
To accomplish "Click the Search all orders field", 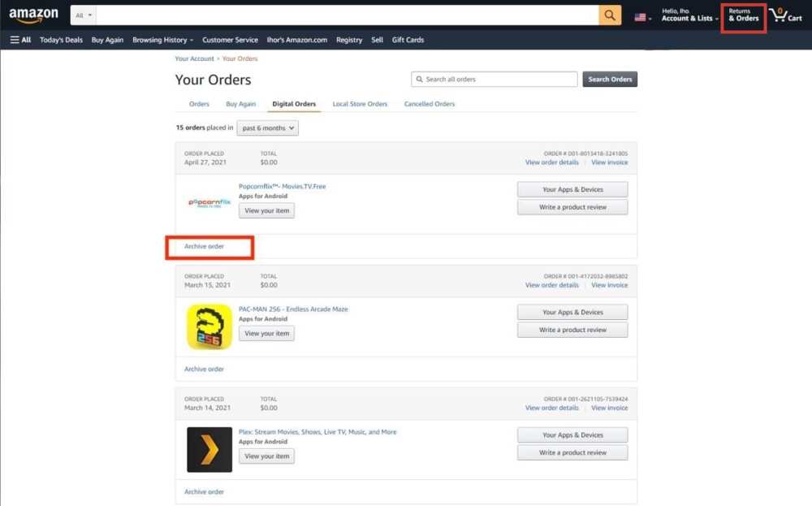I will pyautogui.click(x=495, y=80).
